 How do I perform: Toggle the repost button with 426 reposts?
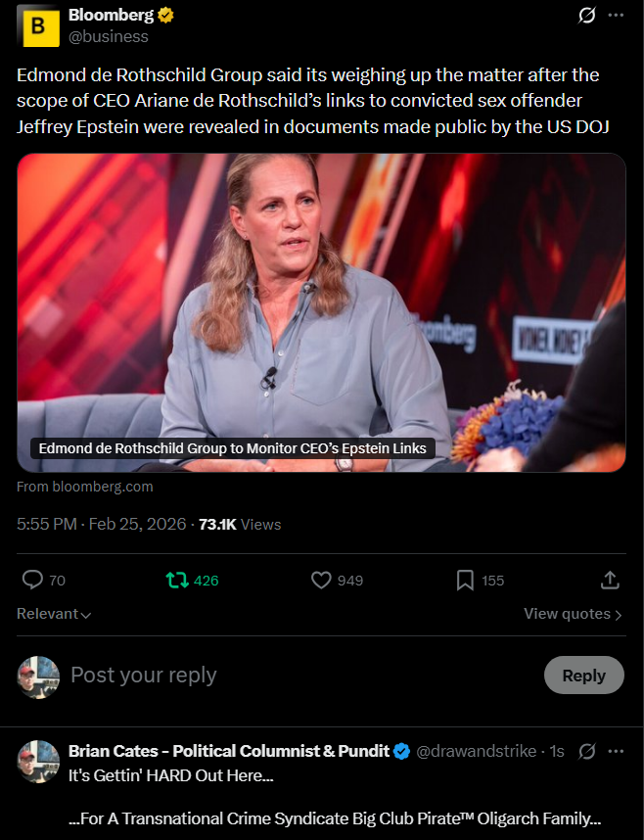[x=177, y=581]
